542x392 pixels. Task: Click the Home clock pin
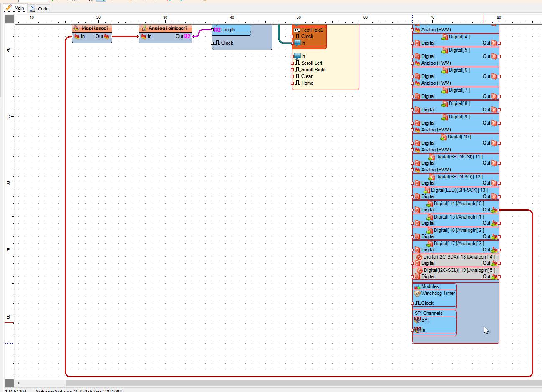point(292,83)
